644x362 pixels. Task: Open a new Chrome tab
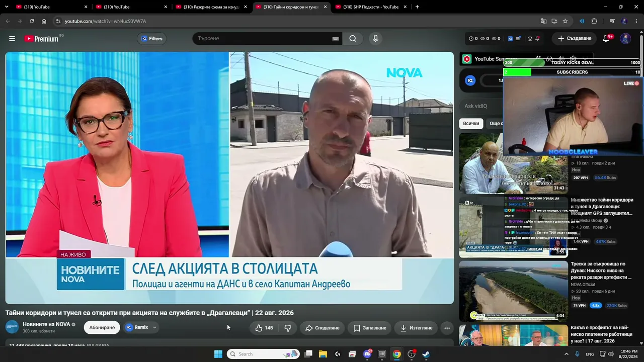click(x=417, y=7)
